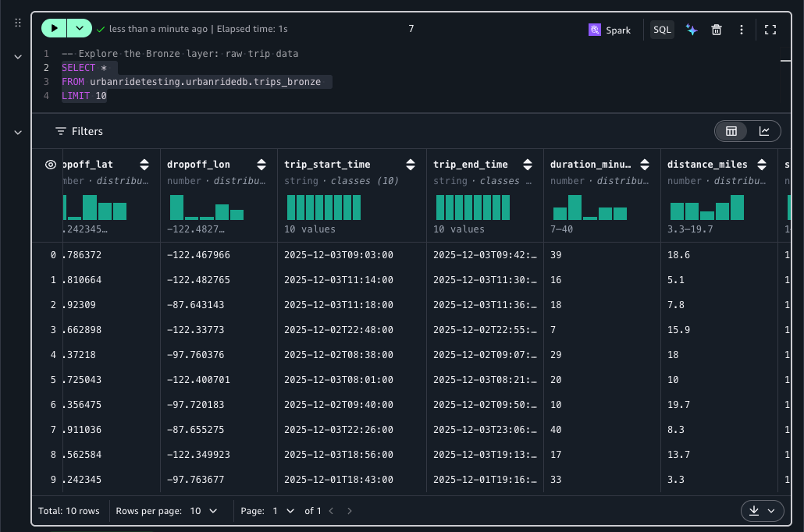Image resolution: width=804 pixels, height=532 pixels.
Task: Toggle column visibility eye icon
Action: (51, 165)
